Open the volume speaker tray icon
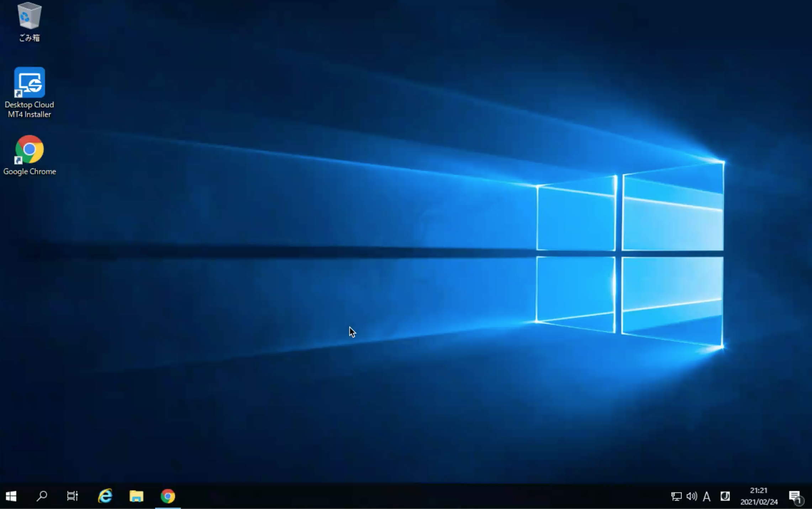Image resolution: width=812 pixels, height=509 pixels. point(692,496)
